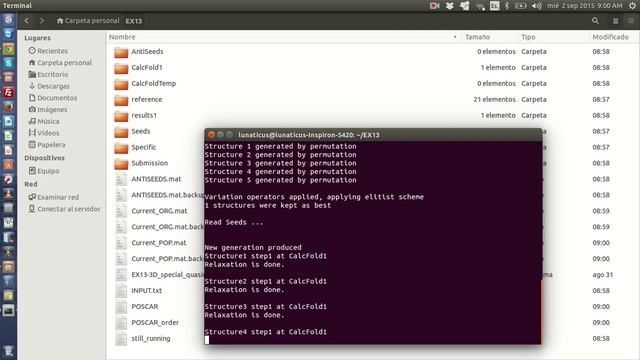Screen dimensions: 640x360
Task: Select the Current_ORG.mat file
Action: click(159, 211)
